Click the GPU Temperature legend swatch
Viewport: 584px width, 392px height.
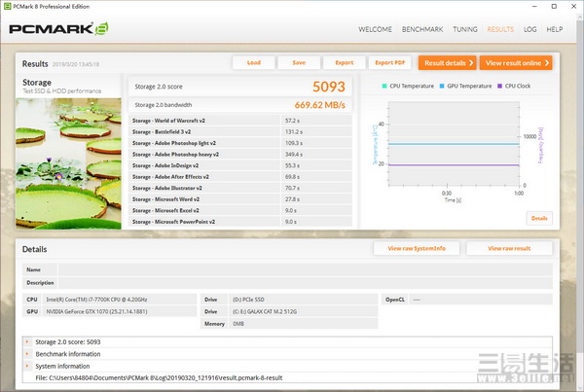click(442, 86)
